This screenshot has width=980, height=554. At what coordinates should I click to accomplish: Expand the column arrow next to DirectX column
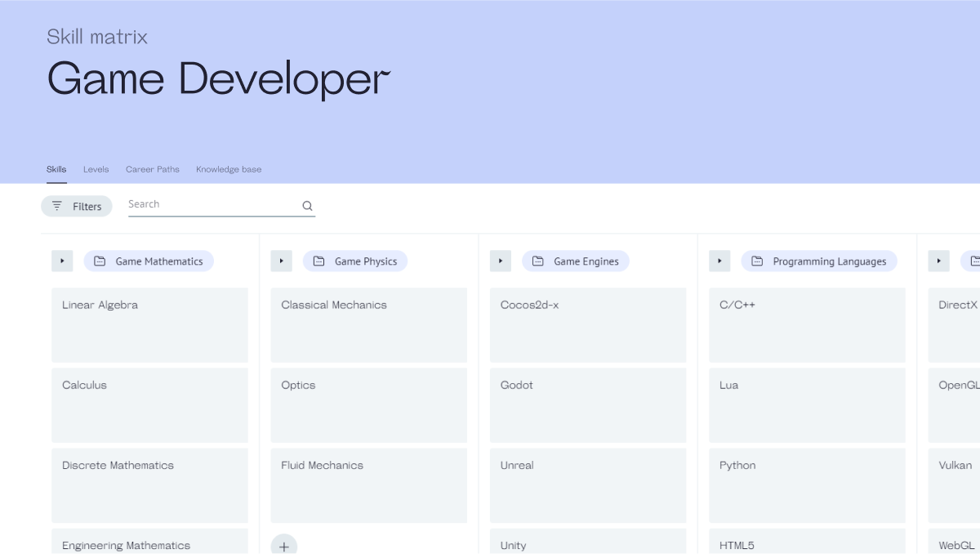coord(938,261)
